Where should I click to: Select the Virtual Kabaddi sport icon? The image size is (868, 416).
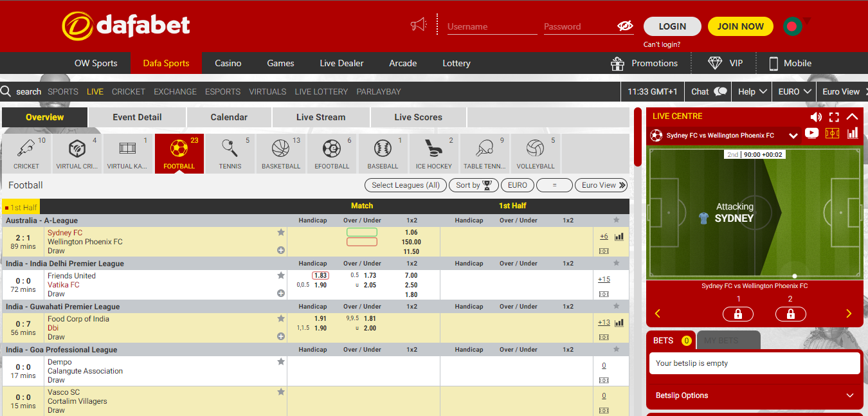click(x=127, y=154)
